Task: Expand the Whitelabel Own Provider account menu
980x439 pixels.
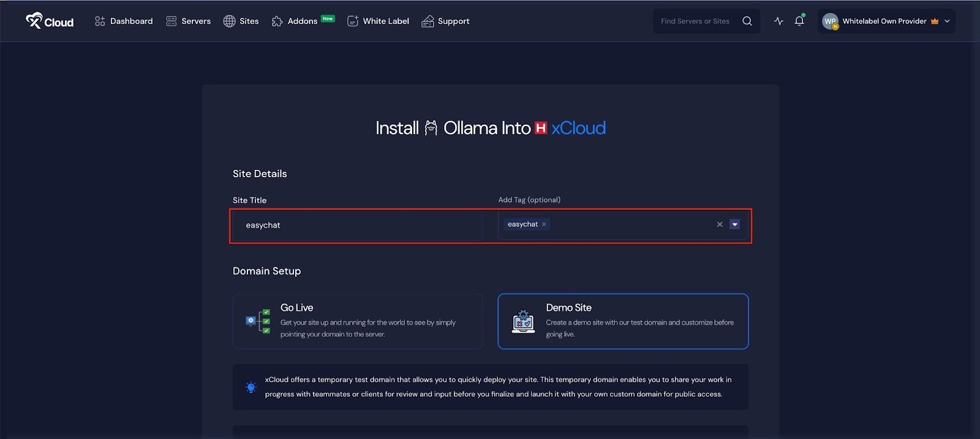Action: (947, 21)
